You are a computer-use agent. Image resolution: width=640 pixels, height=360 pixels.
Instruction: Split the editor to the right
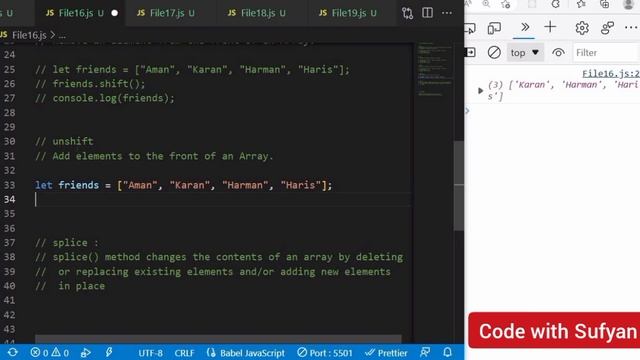click(x=427, y=13)
